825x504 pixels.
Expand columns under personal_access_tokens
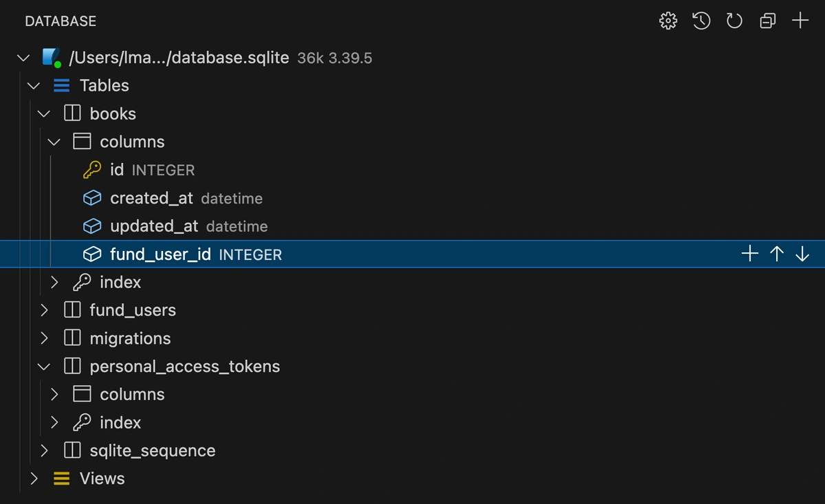point(55,394)
